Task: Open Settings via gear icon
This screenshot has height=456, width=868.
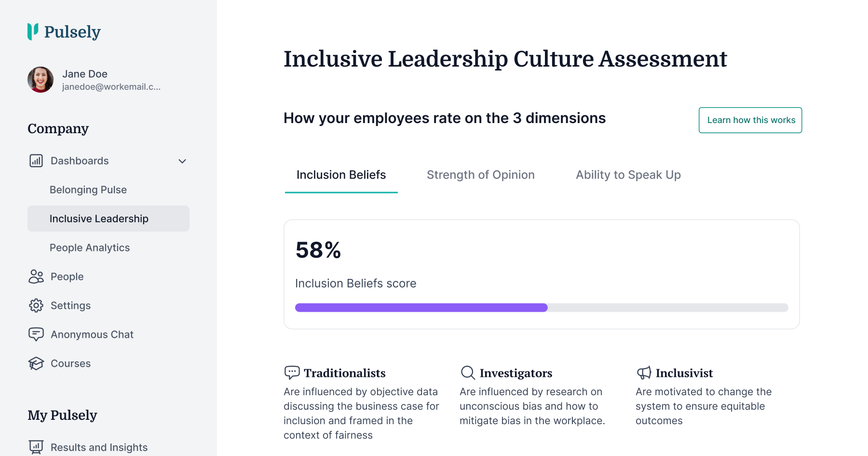Action: coord(36,305)
